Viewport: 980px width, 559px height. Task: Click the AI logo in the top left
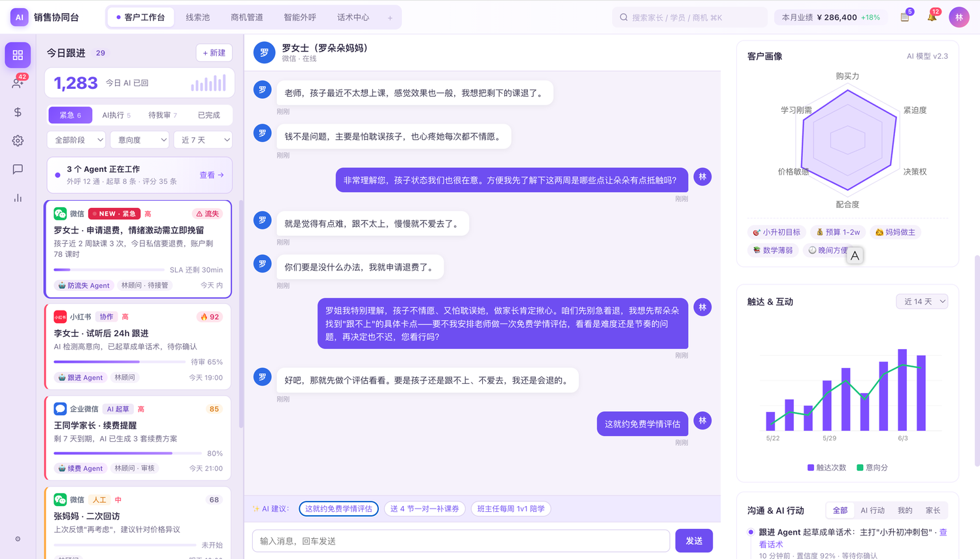[x=19, y=17]
